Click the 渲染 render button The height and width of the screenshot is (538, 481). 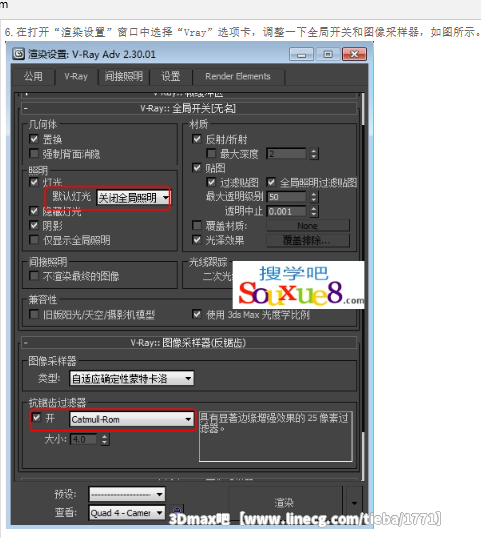285,503
